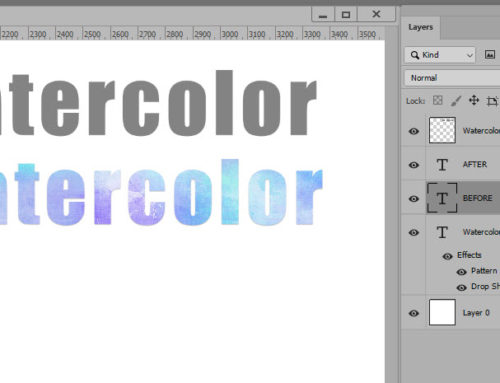Screen dimensions: 500x383
Task: Click the BEFORE layer type icon
Action: tap(442, 198)
